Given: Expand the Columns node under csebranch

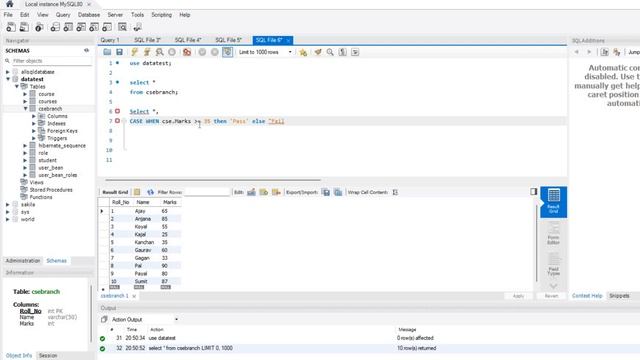Looking at the screenshot, I should click(x=34, y=116).
